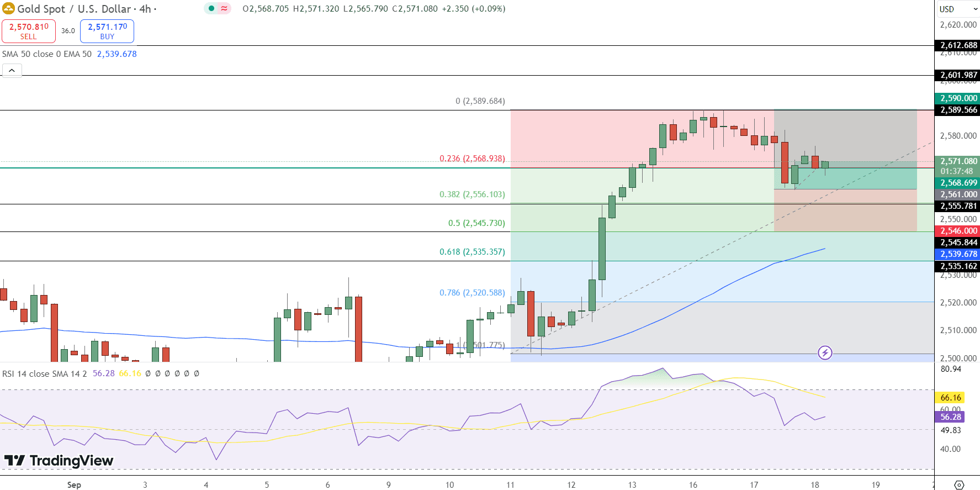Open chart settings gear icon
This screenshot has height=490, width=980.
(x=959, y=484)
